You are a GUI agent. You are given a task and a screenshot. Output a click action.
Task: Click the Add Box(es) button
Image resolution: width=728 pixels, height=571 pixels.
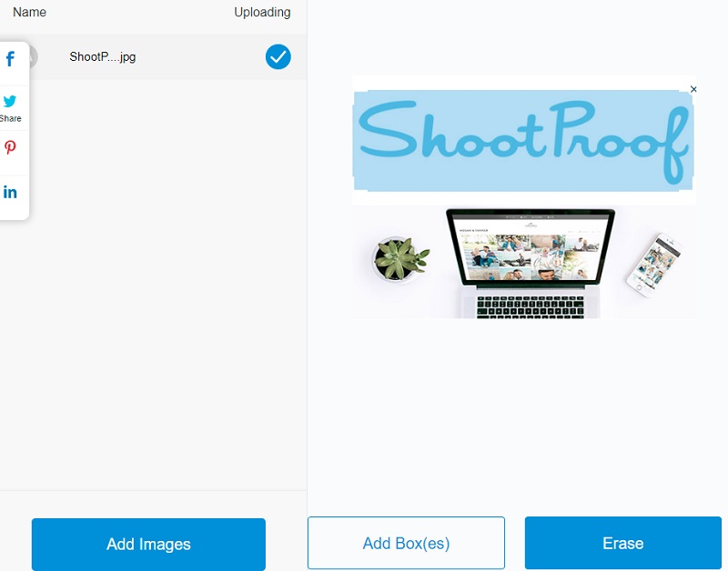[406, 543]
